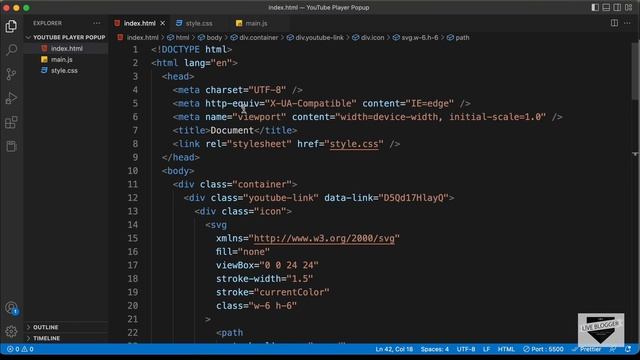Click Prettier status bar item

coord(586,349)
